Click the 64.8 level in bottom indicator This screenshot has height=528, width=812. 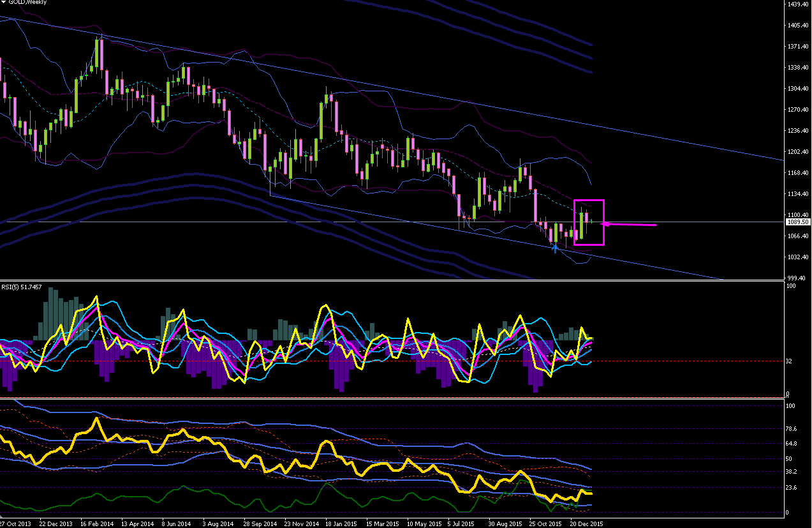point(791,444)
